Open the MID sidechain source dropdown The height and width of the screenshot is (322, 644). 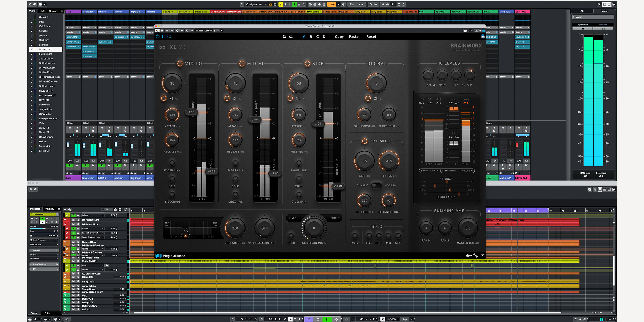[x=292, y=218]
